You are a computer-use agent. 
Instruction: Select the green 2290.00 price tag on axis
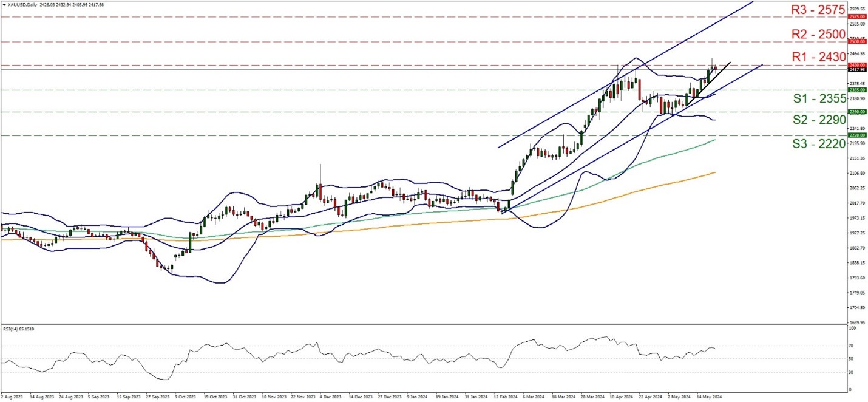(857, 112)
